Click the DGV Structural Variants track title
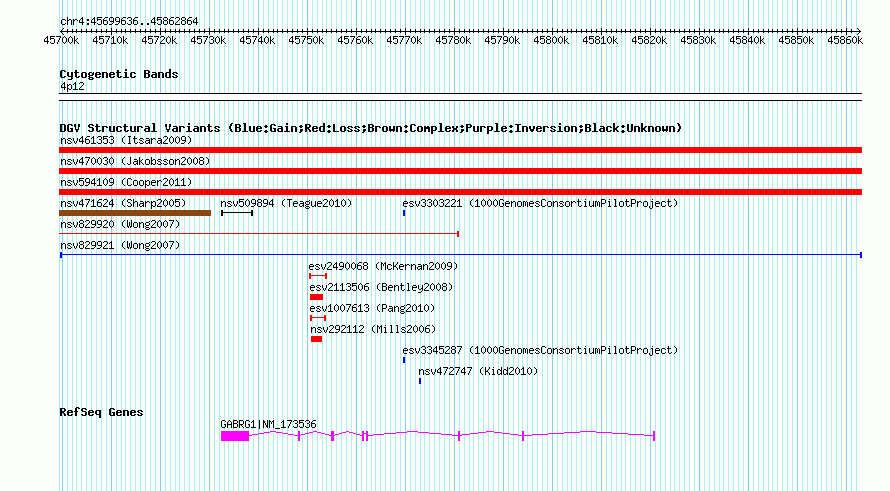Screen dimensions: 890x491 [371, 128]
